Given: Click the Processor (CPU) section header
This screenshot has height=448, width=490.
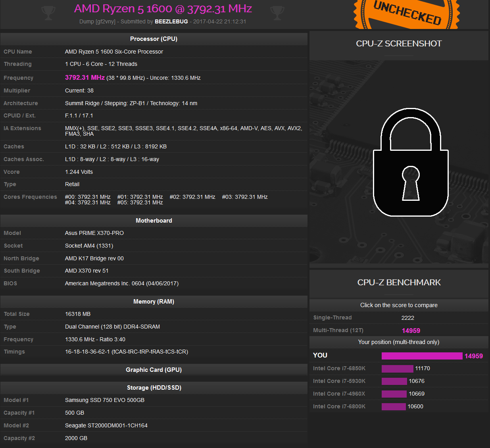Looking at the screenshot, I should [x=154, y=39].
